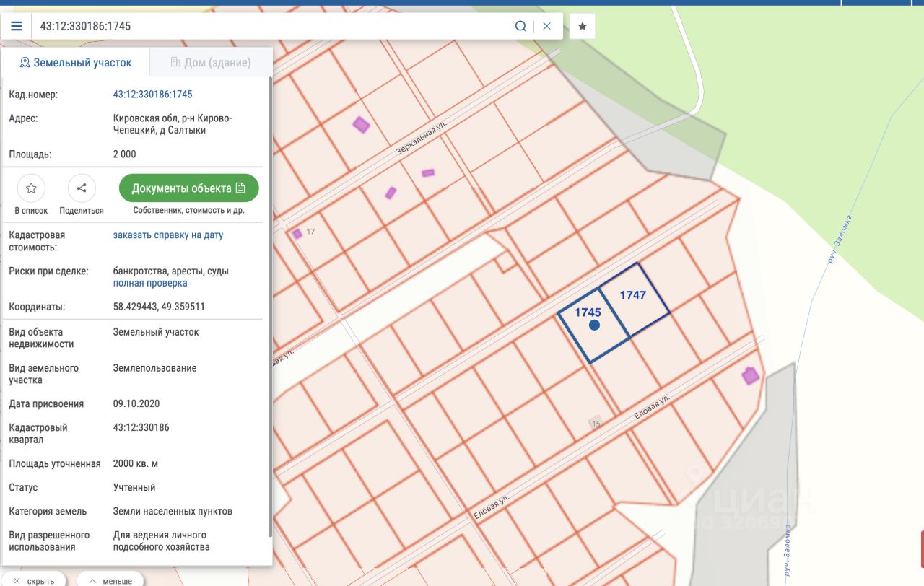Switch to Дом (здание) tab

point(211,63)
